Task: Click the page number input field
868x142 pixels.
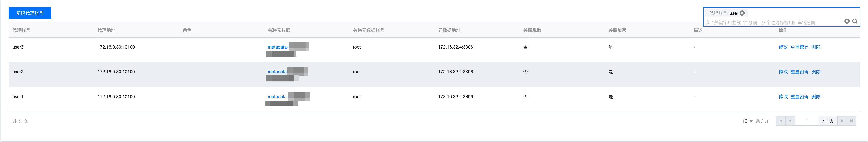Action: [x=807, y=121]
